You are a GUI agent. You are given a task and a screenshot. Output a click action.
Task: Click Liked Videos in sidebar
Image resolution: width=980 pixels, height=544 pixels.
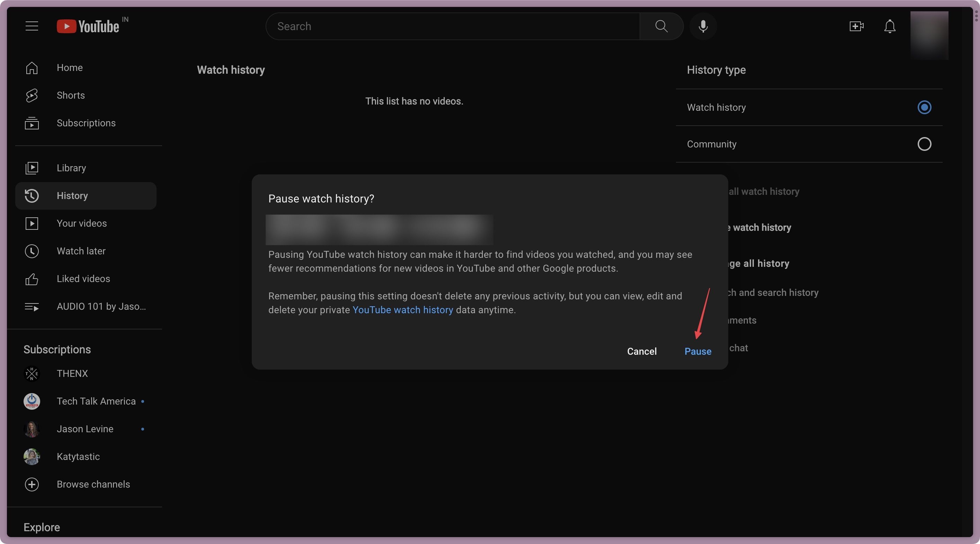(x=83, y=279)
